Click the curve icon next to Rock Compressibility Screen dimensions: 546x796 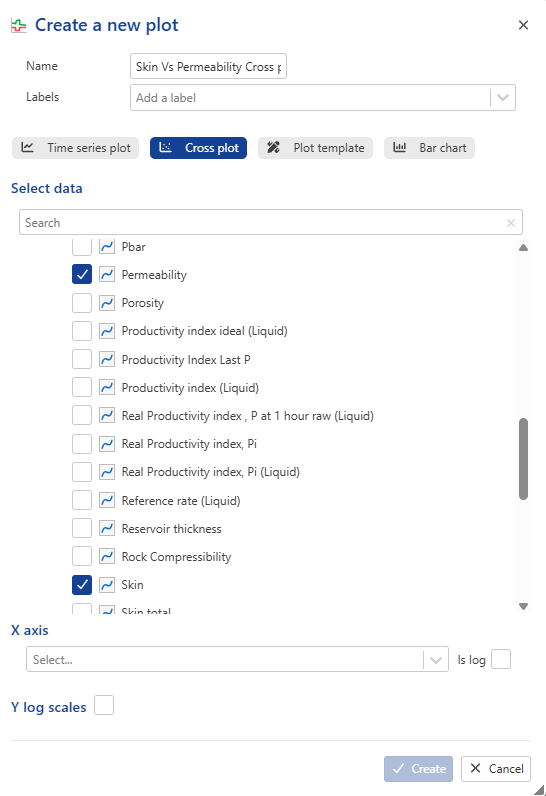107,557
